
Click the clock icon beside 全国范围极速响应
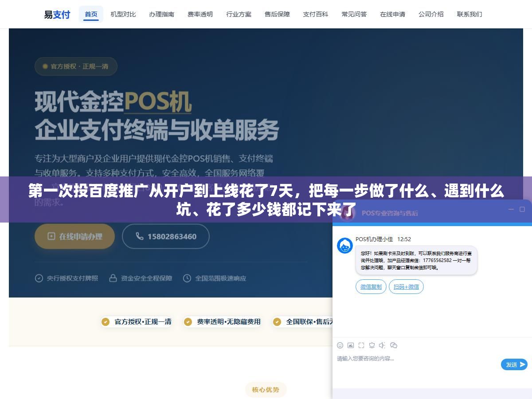pyautogui.click(x=187, y=278)
